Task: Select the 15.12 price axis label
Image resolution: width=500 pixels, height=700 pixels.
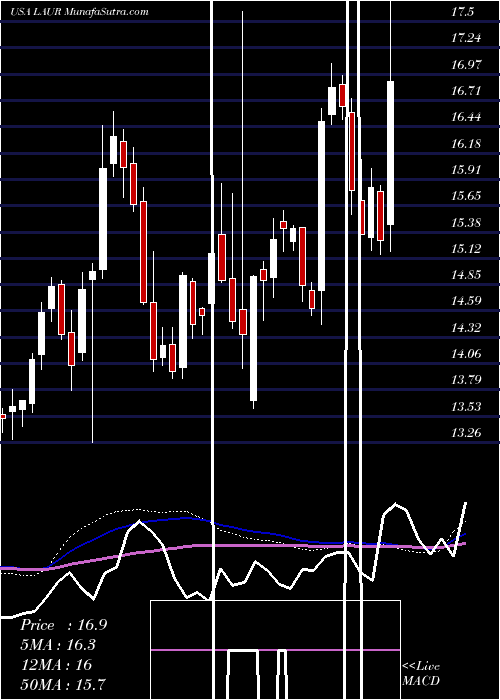Action: [466, 249]
